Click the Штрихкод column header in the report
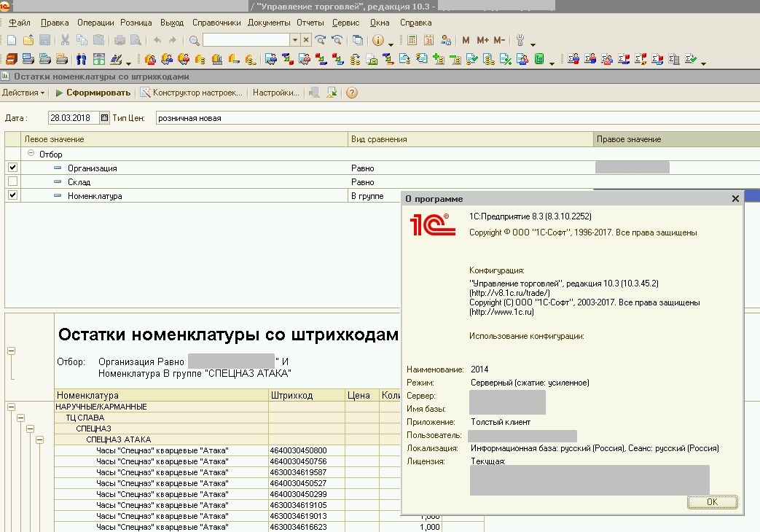 pyautogui.click(x=306, y=395)
